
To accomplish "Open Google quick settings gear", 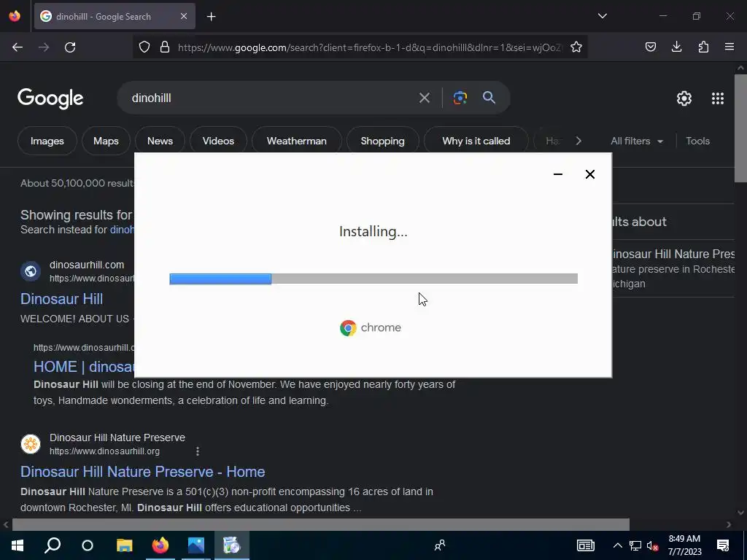I will point(684,98).
